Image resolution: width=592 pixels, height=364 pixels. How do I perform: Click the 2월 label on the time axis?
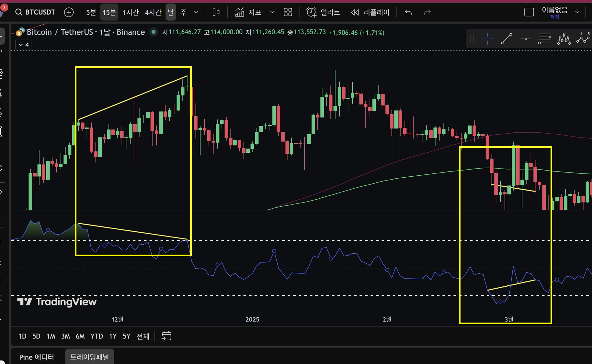click(x=387, y=319)
